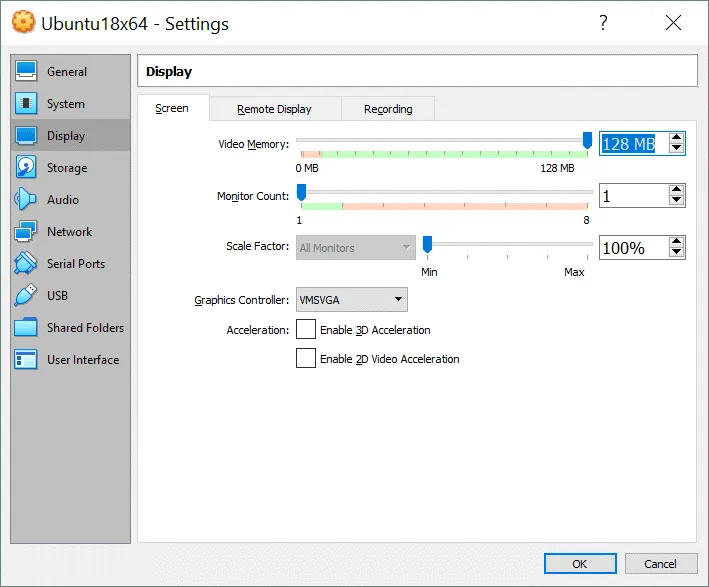Click the Cancel button
The image size is (709, 587).
point(660,564)
